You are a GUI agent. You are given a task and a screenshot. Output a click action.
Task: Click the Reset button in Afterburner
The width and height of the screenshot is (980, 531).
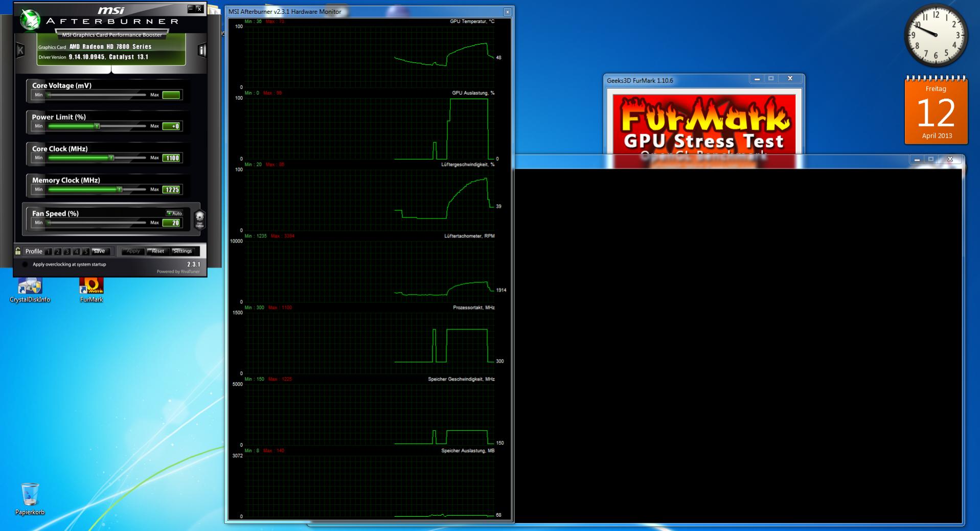tap(158, 251)
